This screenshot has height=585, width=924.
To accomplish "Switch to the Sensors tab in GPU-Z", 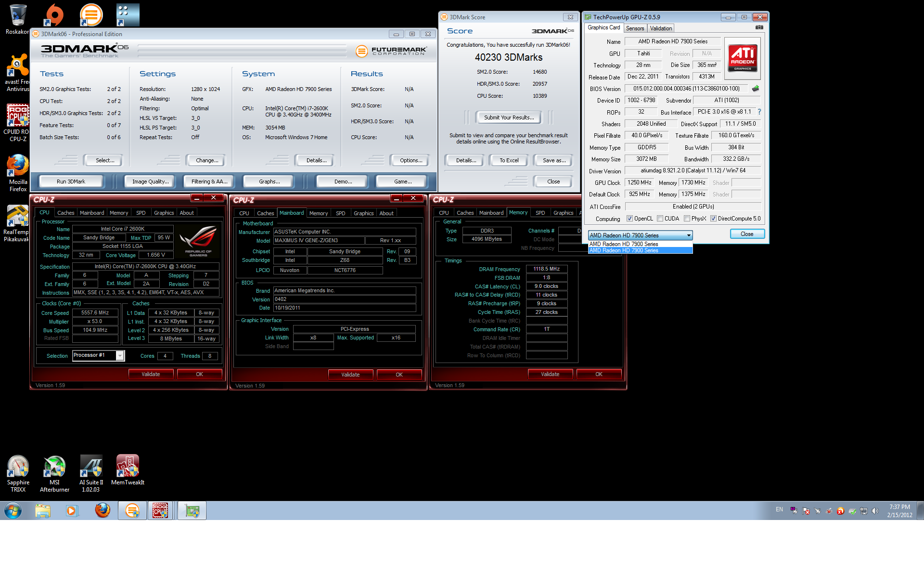I will [635, 28].
